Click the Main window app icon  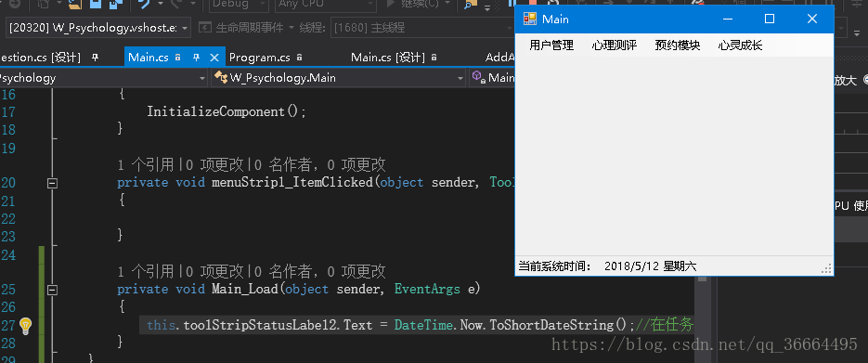click(530, 19)
